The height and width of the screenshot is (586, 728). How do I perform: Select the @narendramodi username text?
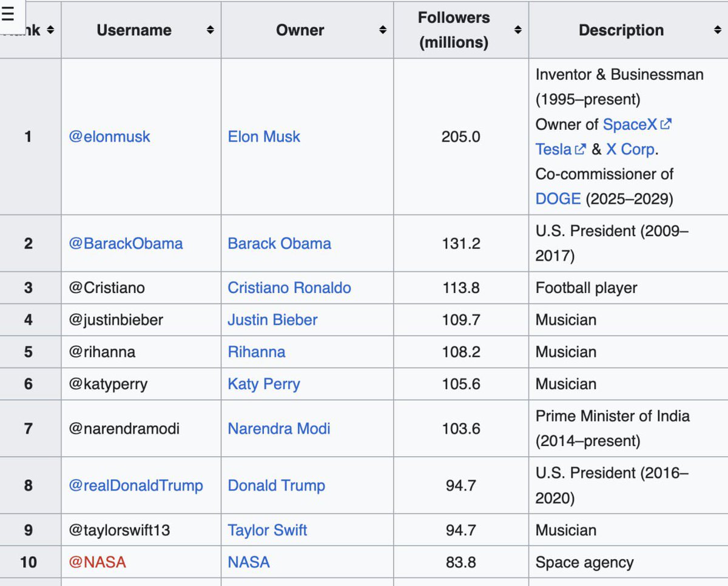(x=124, y=428)
